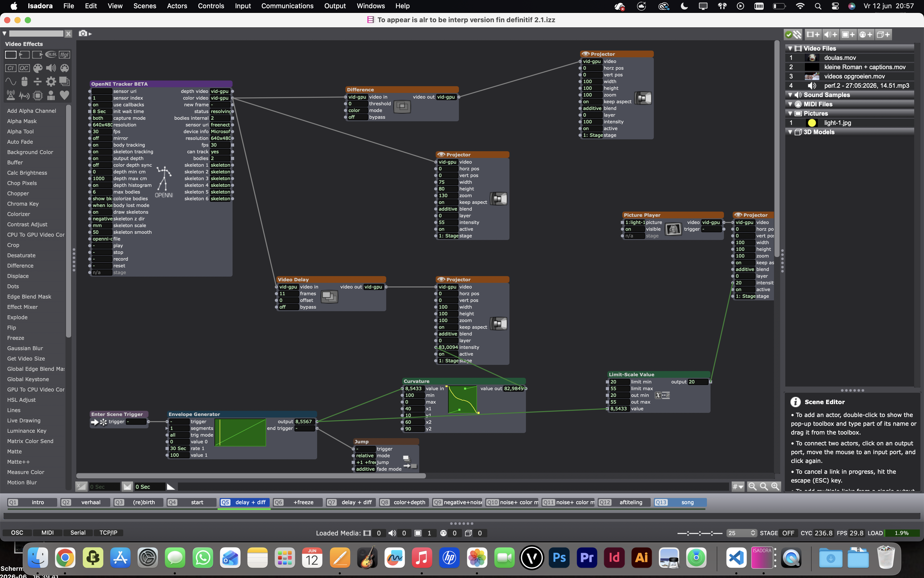Select the speaker audio toolbox category
This screenshot has height=578, width=924.
pos(51,68)
